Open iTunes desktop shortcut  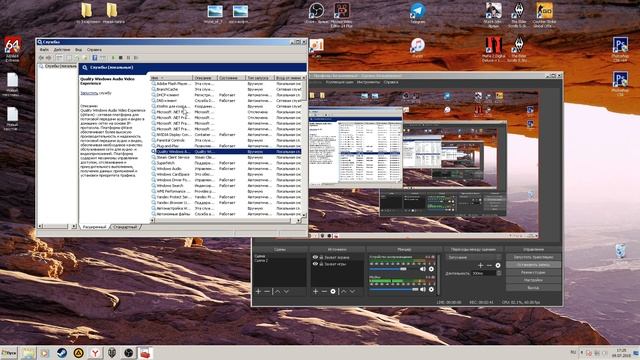click(418, 47)
